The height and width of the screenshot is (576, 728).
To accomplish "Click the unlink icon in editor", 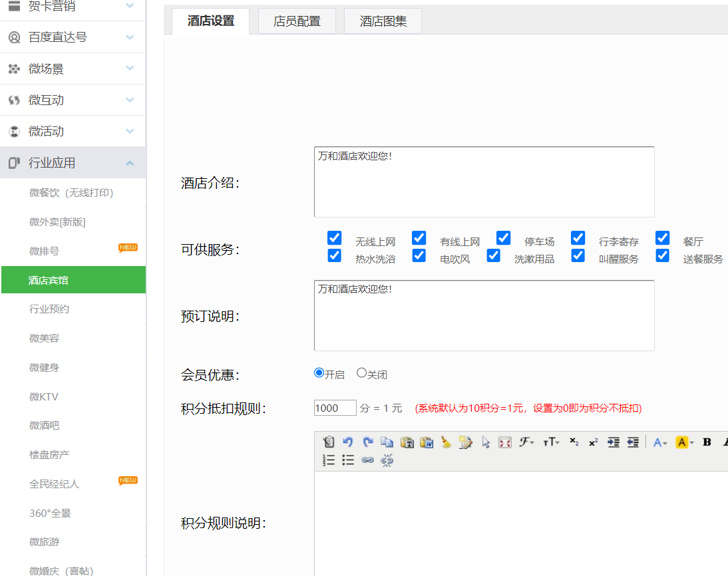I will (x=387, y=460).
